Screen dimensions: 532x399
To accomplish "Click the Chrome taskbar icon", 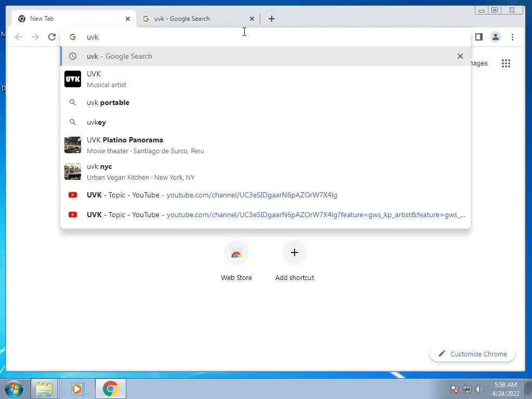I will [x=111, y=389].
